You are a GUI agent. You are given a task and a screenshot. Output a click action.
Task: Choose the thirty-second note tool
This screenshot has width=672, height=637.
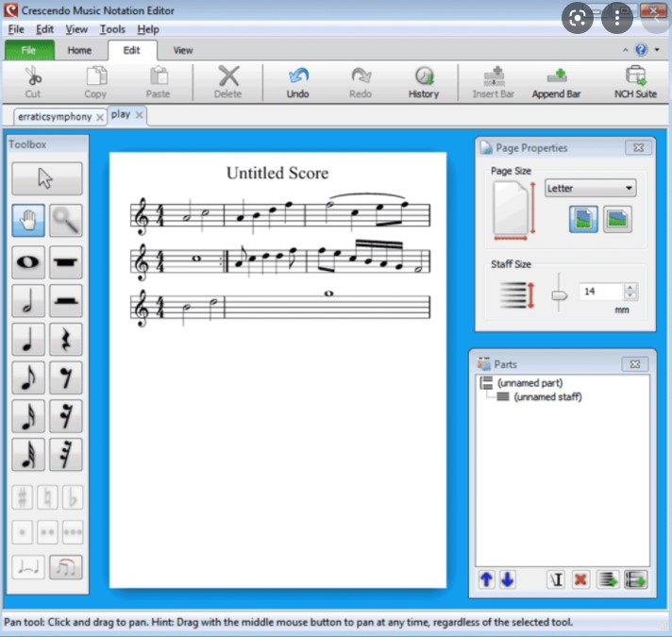coord(28,455)
